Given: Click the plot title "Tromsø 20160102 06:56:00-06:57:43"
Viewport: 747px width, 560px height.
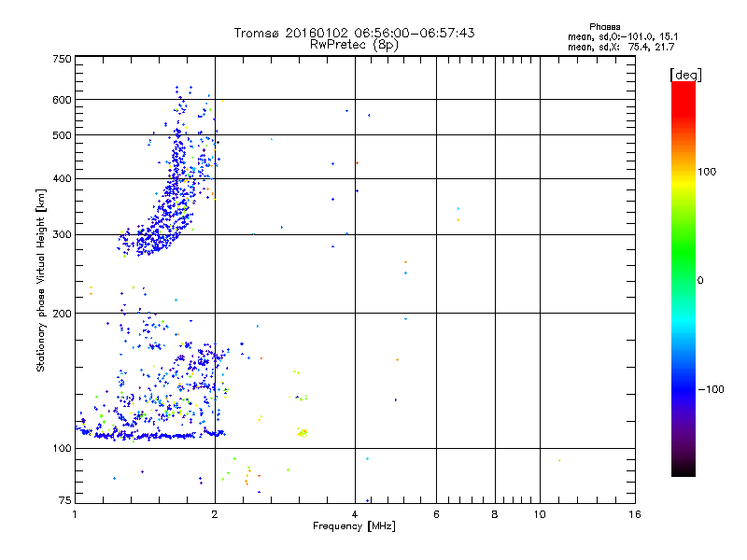Looking at the screenshot, I should click(x=354, y=33).
